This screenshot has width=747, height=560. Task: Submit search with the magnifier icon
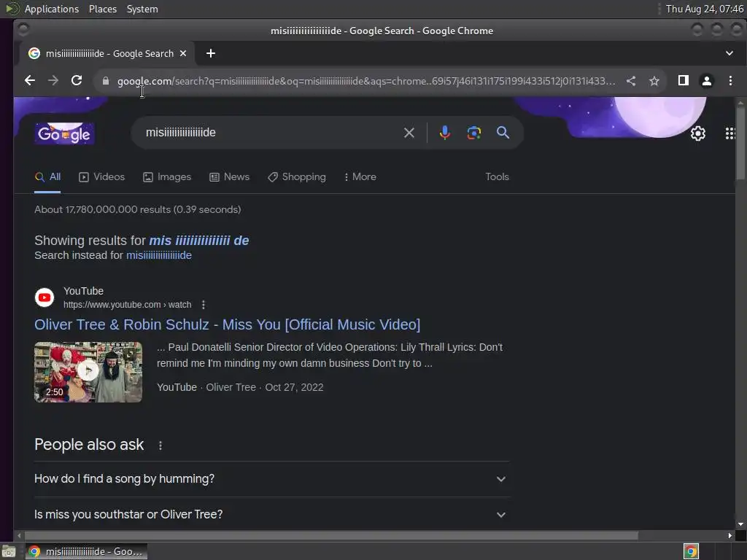coord(503,133)
